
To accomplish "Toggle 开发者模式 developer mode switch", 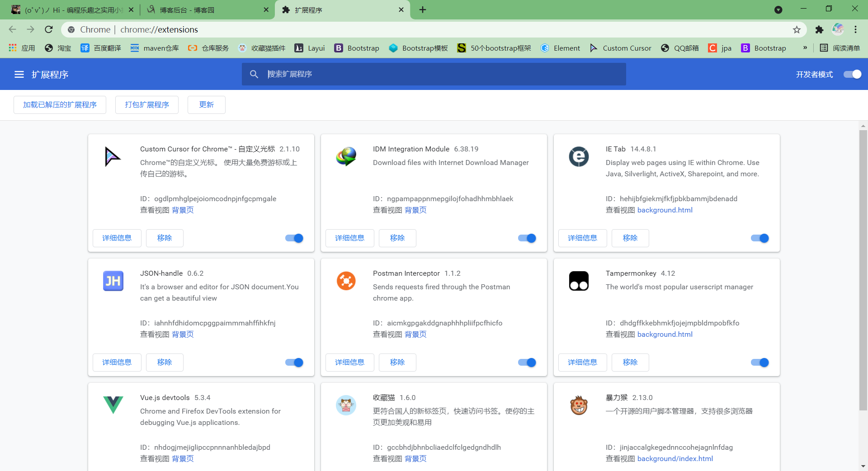I will 853,74.
